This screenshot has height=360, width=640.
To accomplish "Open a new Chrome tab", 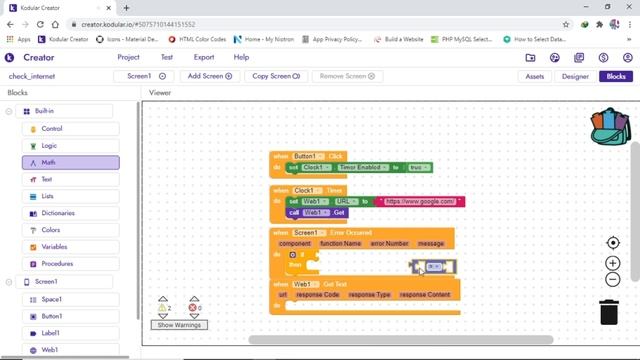I will click(126, 8).
